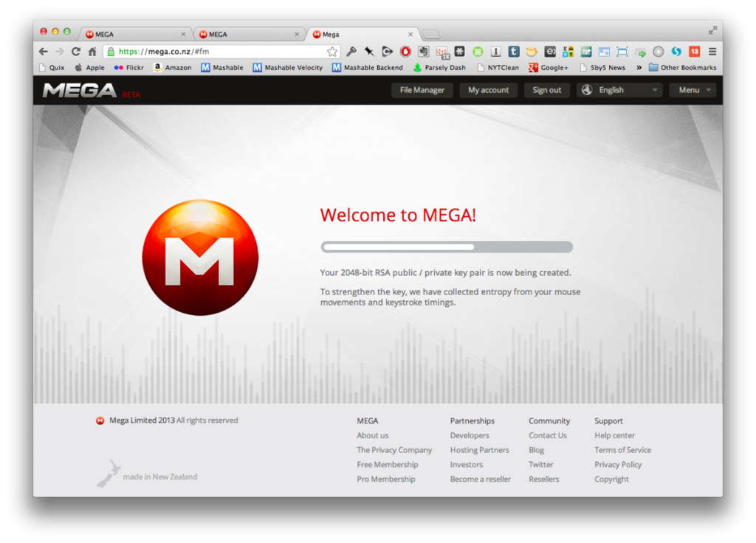Open the Evernote elephant clipper extension
This screenshot has width=756, height=543.
[423, 52]
